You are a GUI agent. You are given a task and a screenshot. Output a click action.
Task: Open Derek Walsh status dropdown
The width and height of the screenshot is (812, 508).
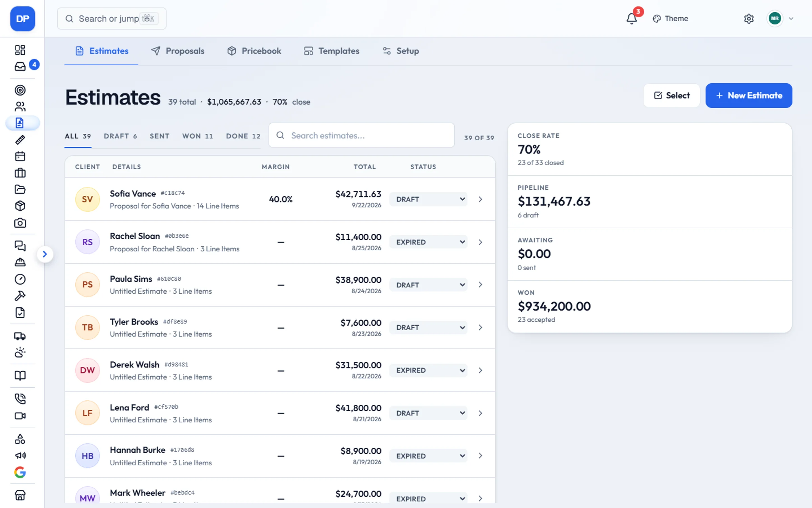428,370
